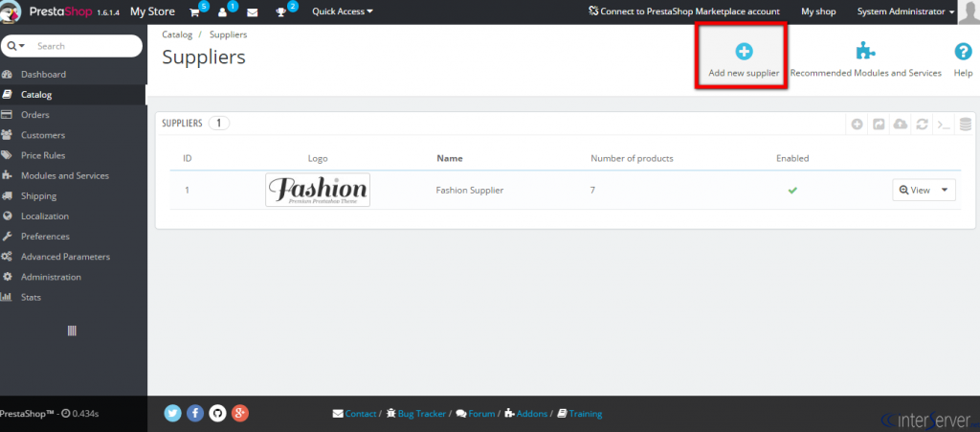This screenshot has height=432, width=980.
Task: Open the search filter dropdown magnifier
Action: [15, 46]
